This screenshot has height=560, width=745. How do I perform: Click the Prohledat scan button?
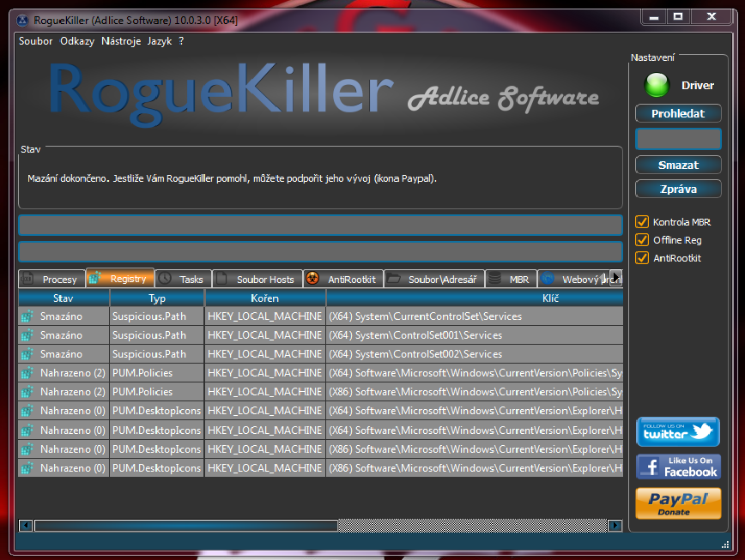(678, 113)
